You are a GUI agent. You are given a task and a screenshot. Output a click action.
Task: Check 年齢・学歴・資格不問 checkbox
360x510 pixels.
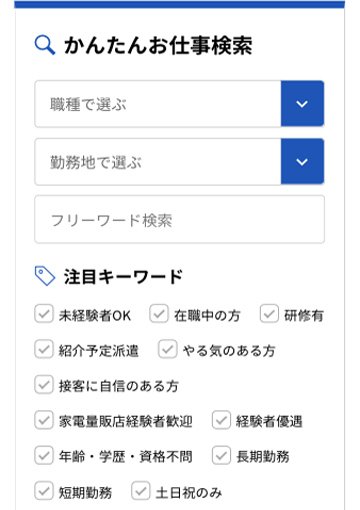(x=44, y=455)
